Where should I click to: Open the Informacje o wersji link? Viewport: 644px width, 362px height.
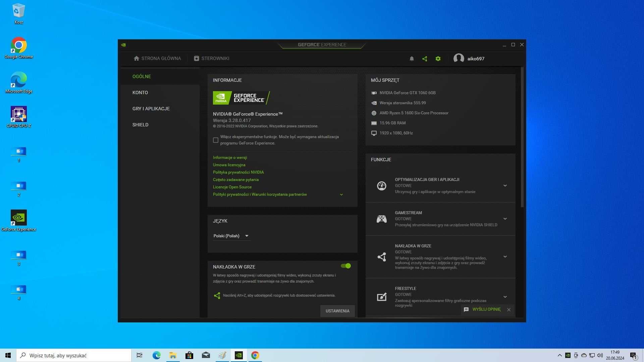(230, 158)
